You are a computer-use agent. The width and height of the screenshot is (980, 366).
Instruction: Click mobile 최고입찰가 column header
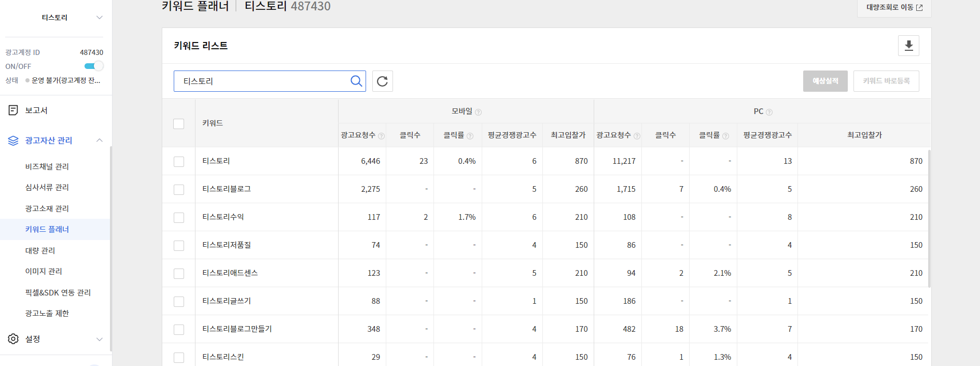point(568,135)
